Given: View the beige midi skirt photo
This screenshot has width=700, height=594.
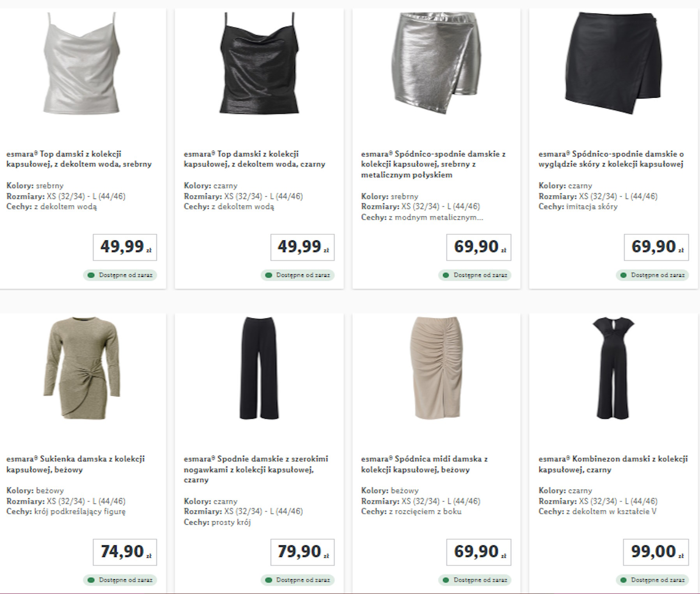Looking at the screenshot, I should click(436, 368).
